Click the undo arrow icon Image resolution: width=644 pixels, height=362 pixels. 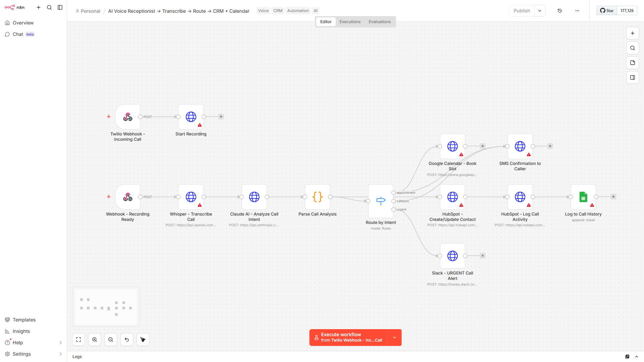[x=126, y=339]
